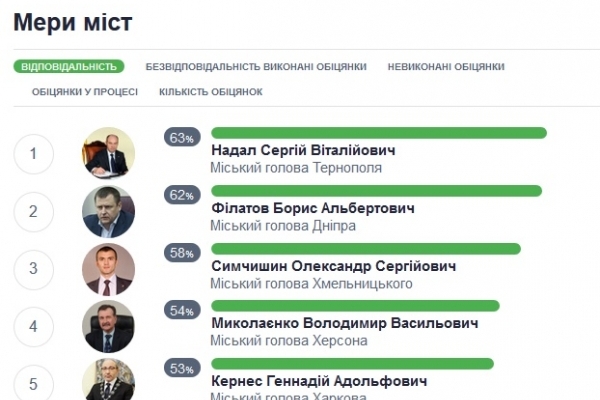Sort by КІЛЬКІСТЬ ОБІЦЯНОК tab
This screenshot has width=600, height=400.
211,92
